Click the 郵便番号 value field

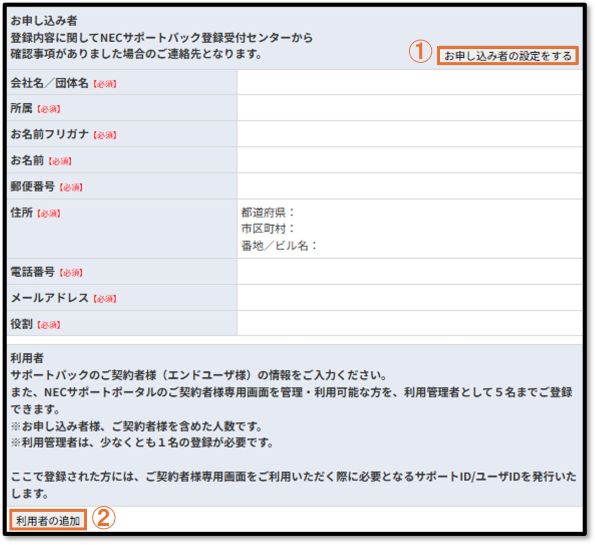coord(409,187)
